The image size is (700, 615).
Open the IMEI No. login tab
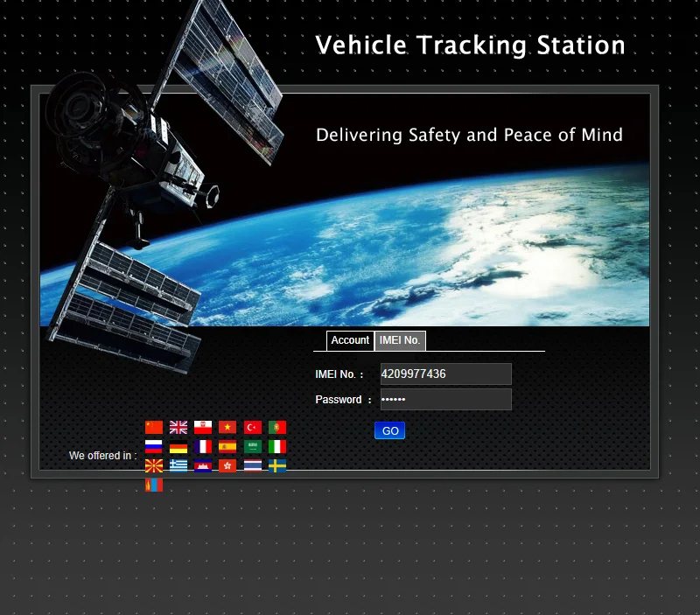(400, 340)
